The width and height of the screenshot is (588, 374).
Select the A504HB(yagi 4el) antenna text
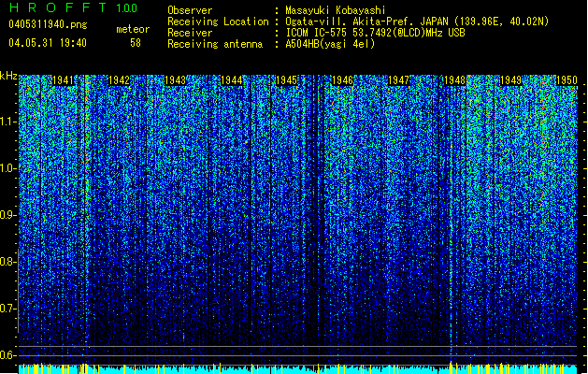[330, 44]
